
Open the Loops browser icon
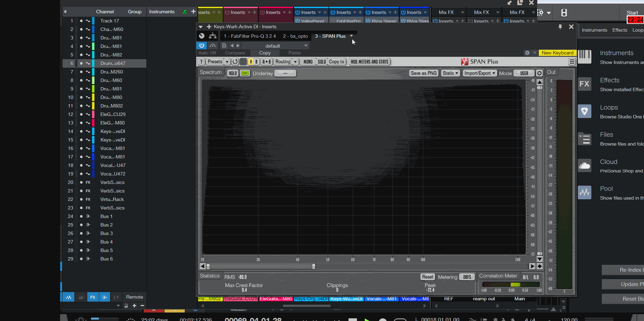pyautogui.click(x=585, y=111)
